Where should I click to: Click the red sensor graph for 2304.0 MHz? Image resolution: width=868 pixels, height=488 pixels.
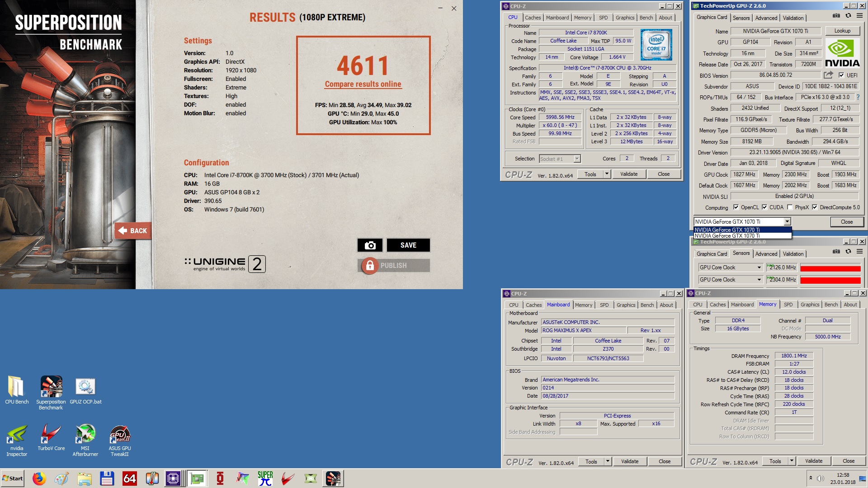click(x=830, y=280)
